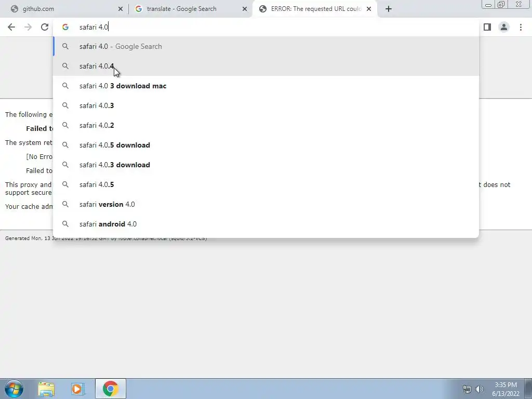This screenshot has width=532, height=399.
Task: Close the github.com tab
Action: pos(121,9)
